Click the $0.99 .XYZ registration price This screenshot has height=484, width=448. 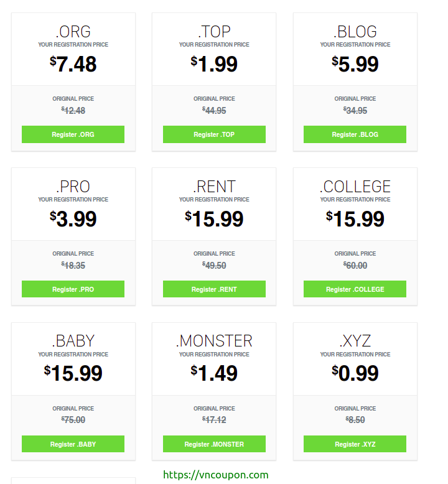tap(355, 373)
